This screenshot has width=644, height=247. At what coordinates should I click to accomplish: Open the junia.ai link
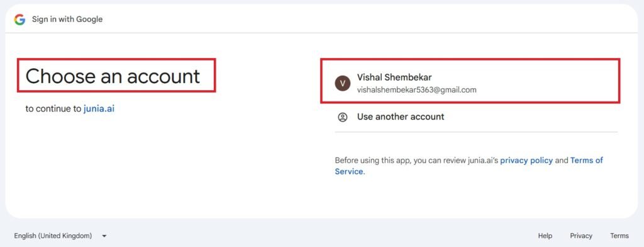(99, 109)
